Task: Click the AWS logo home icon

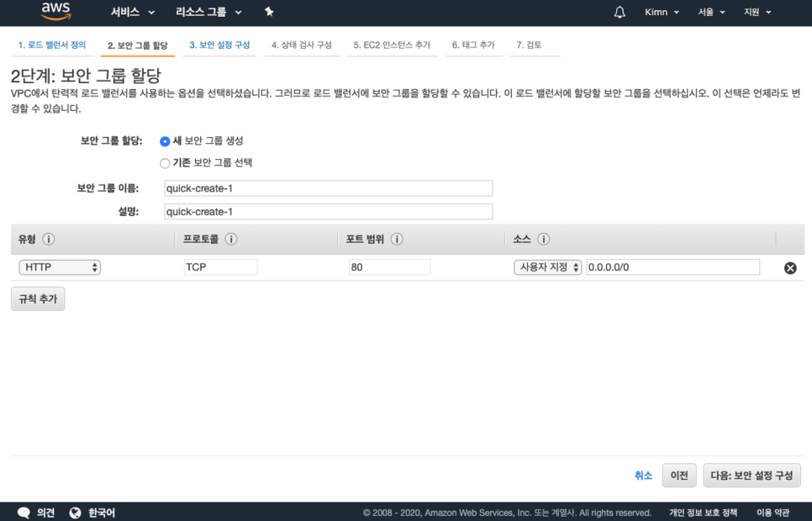Action: (x=56, y=12)
